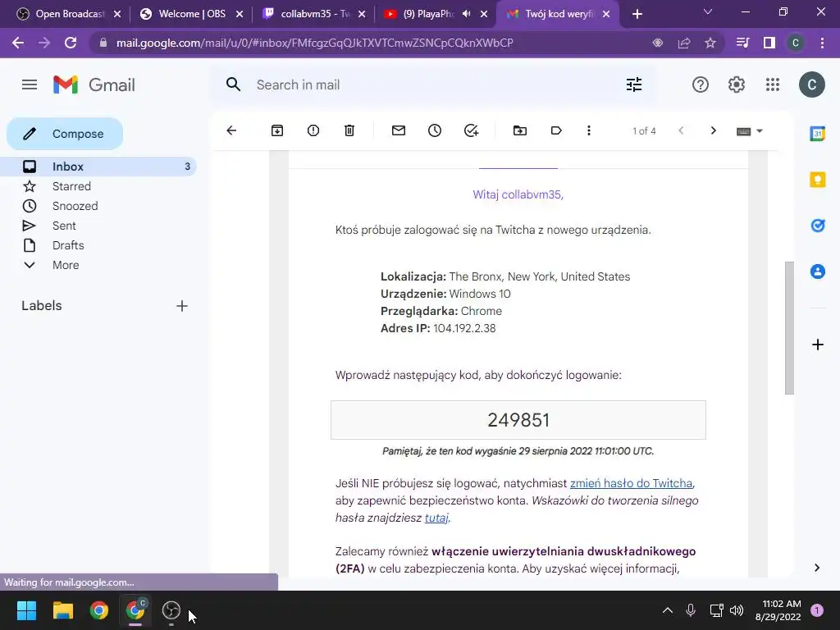
Task: Open Chrome media controls
Action: [742, 43]
